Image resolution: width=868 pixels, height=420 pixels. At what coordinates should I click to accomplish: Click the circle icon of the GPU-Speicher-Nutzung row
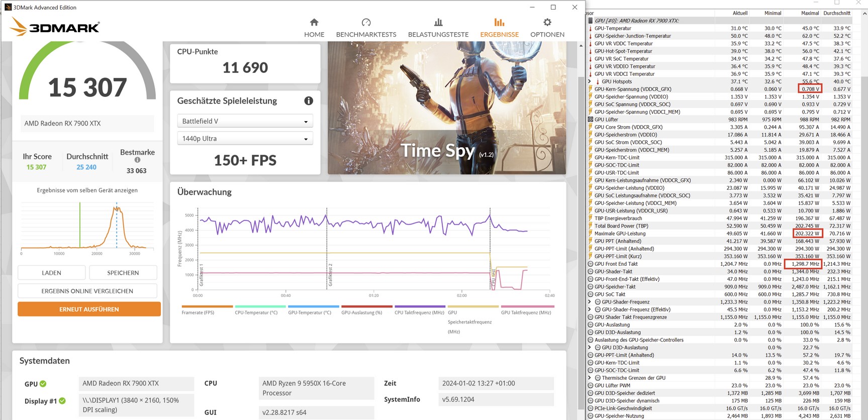[591, 416]
